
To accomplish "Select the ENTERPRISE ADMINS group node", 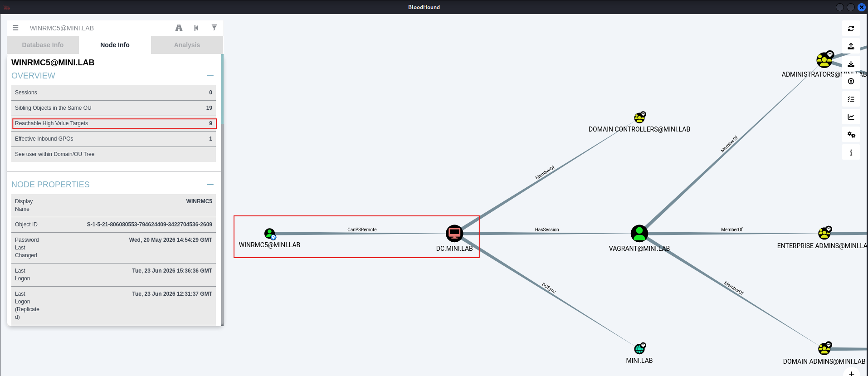I will (x=824, y=233).
